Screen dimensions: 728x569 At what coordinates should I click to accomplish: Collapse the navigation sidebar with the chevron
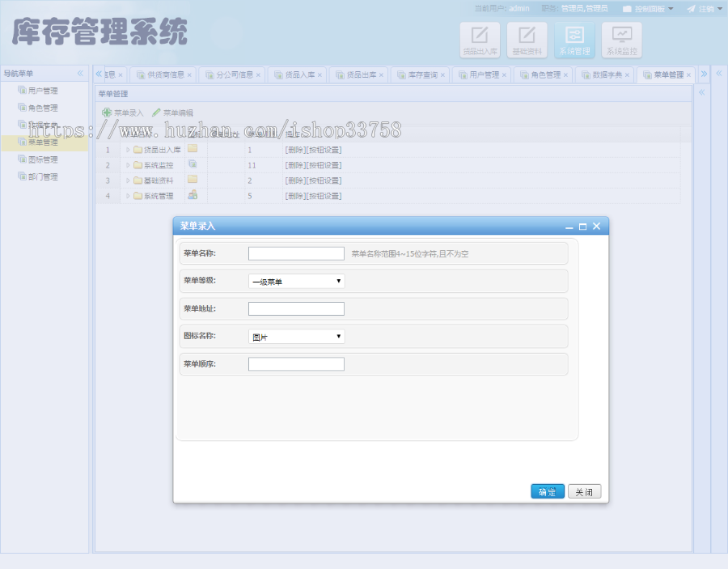click(81, 73)
